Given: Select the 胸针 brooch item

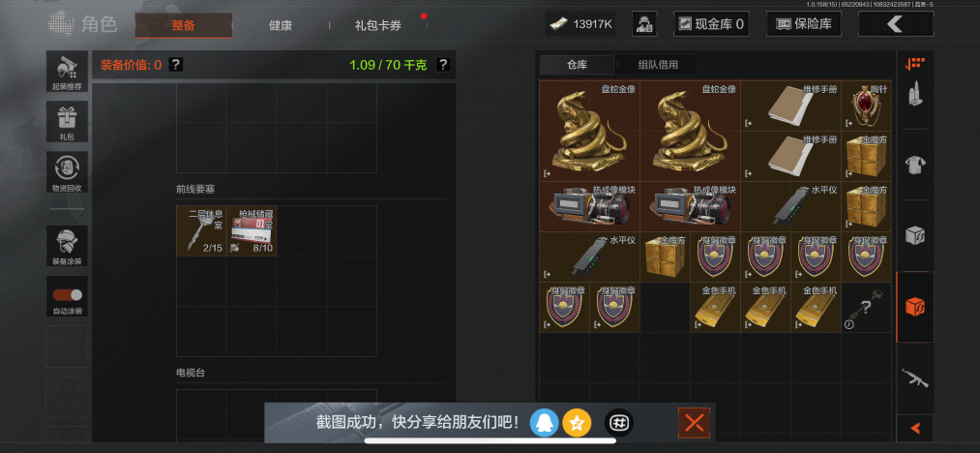Looking at the screenshot, I should pyautogui.click(x=866, y=106).
